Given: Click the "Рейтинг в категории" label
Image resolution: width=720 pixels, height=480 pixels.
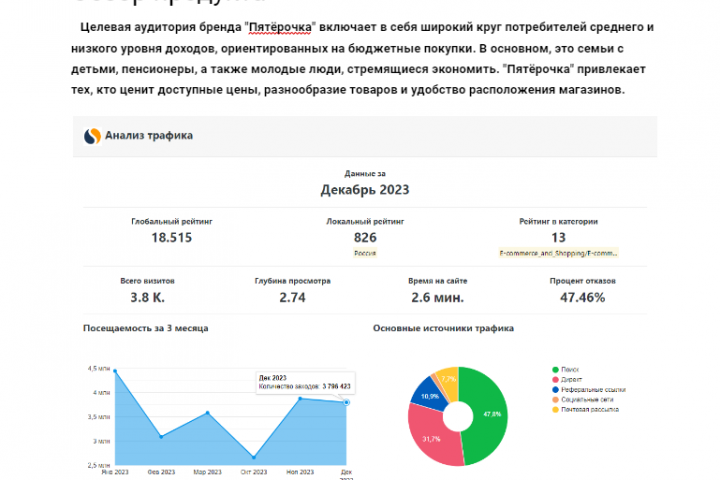Looking at the screenshot, I should click(x=558, y=221).
